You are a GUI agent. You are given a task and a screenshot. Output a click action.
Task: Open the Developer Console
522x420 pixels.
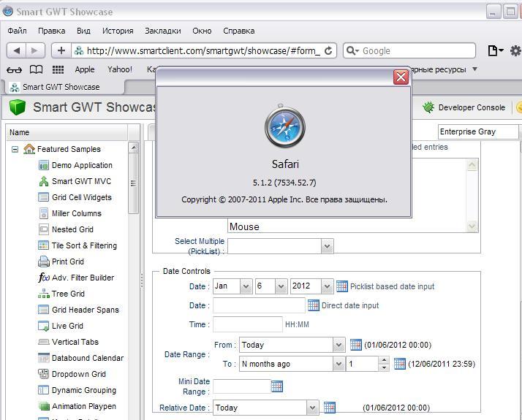[464, 107]
